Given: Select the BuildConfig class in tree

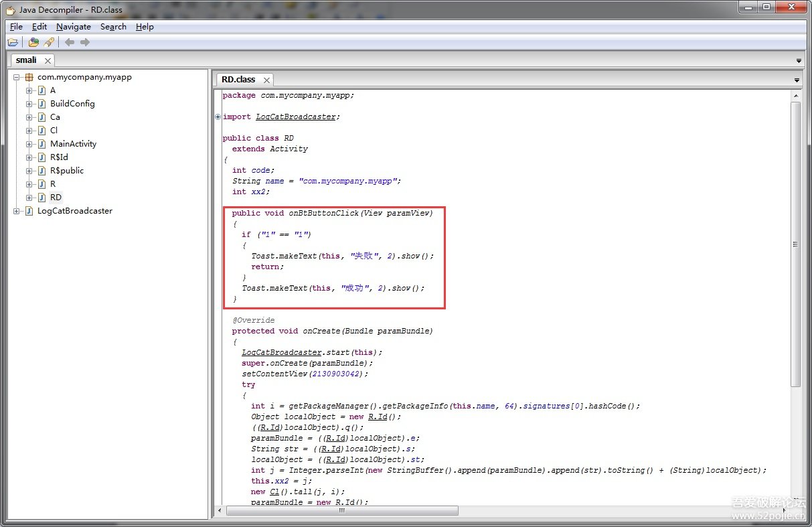Looking at the screenshot, I should 72,104.
